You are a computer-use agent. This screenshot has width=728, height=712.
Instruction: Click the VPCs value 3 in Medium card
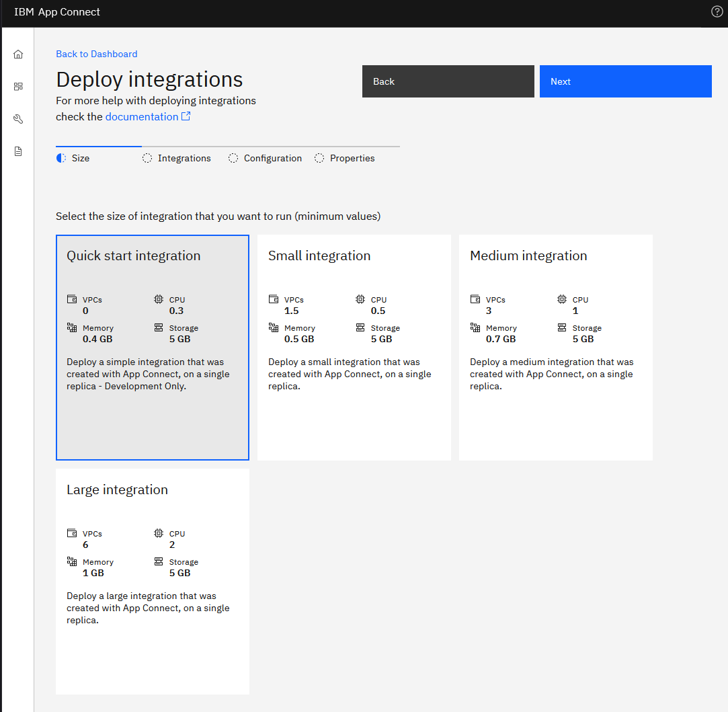tap(489, 311)
